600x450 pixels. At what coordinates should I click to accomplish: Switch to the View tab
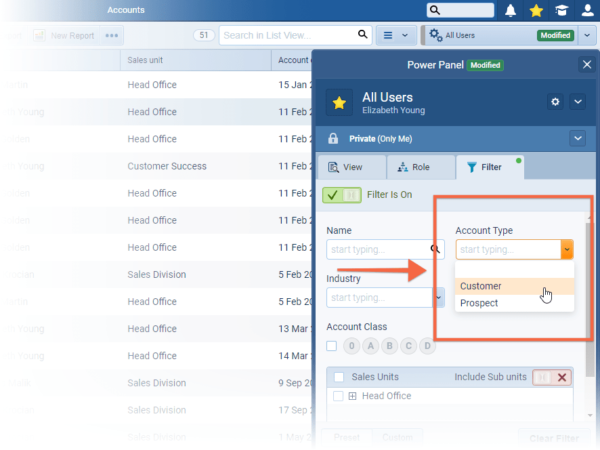(x=345, y=167)
